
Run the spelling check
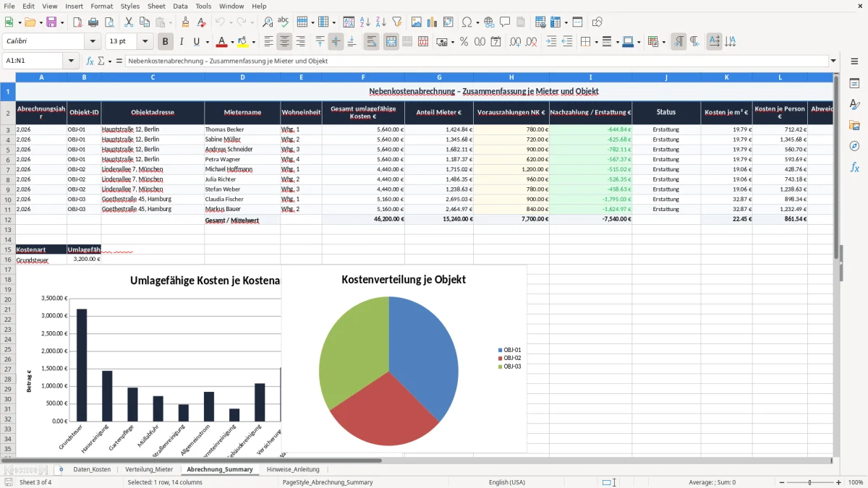tap(284, 22)
